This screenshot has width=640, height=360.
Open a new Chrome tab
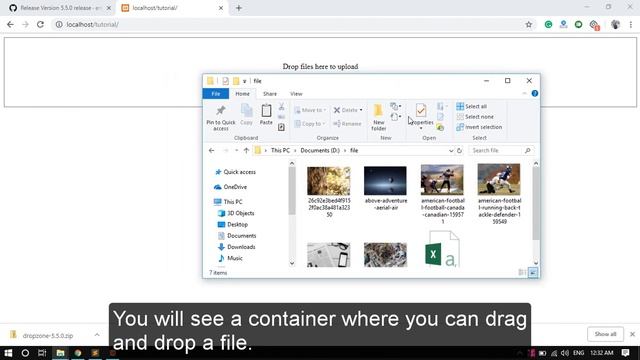coord(239,8)
